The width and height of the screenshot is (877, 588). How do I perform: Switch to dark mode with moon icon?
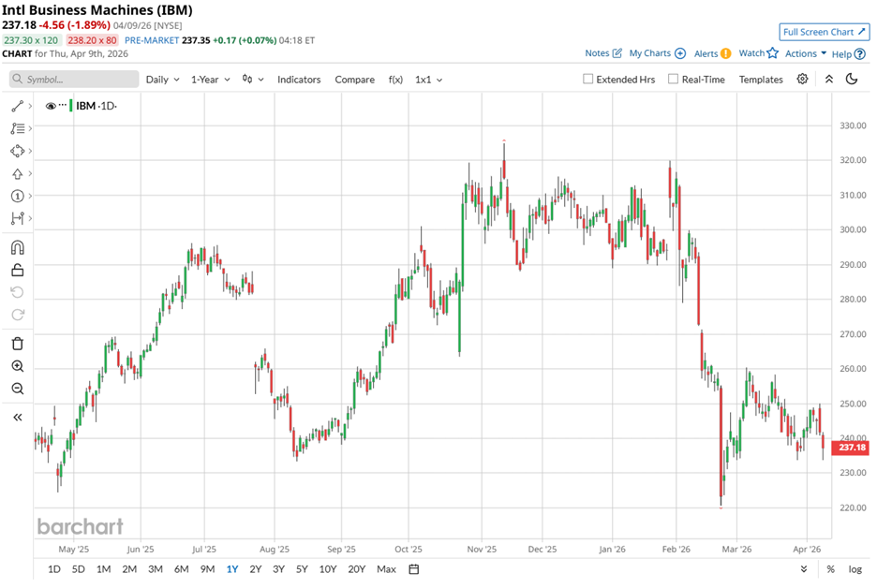(852, 80)
